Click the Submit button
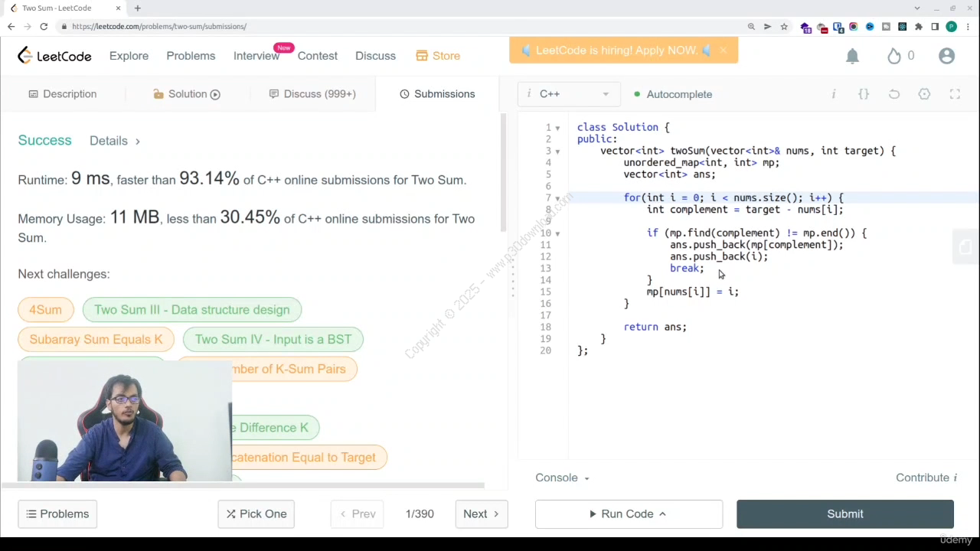The width and height of the screenshot is (980, 551). [x=845, y=514]
